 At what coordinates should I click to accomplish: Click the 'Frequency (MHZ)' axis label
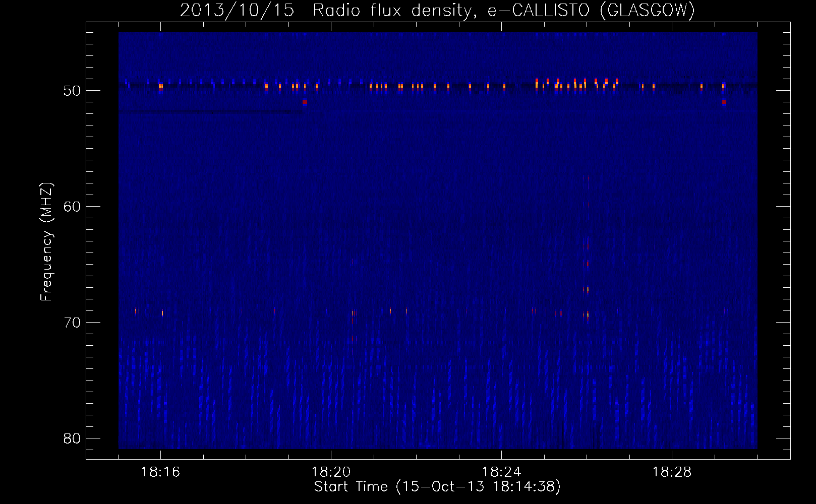[x=46, y=242]
